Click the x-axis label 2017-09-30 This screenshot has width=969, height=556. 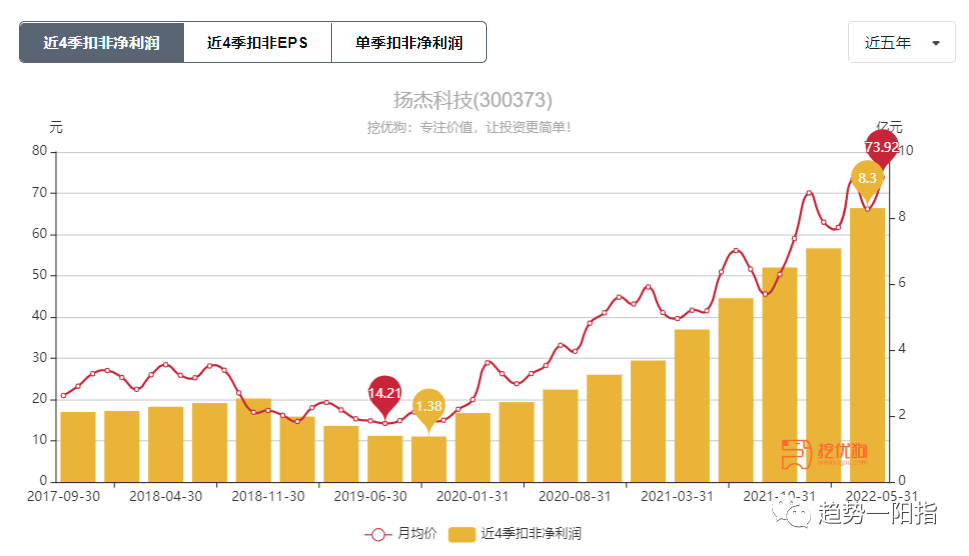click(64, 496)
